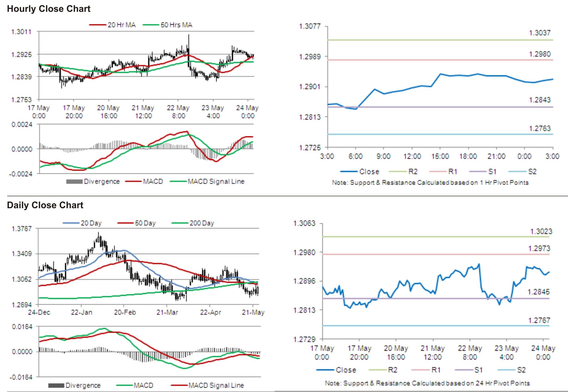Click the 12:00 time axis label
This screenshot has height=392, width=568.
point(412,156)
